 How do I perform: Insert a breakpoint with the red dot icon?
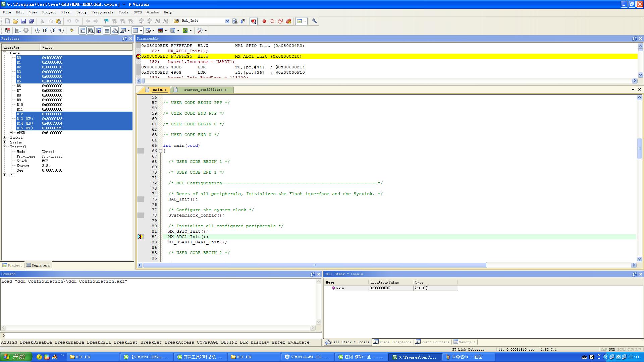click(264, 21)
